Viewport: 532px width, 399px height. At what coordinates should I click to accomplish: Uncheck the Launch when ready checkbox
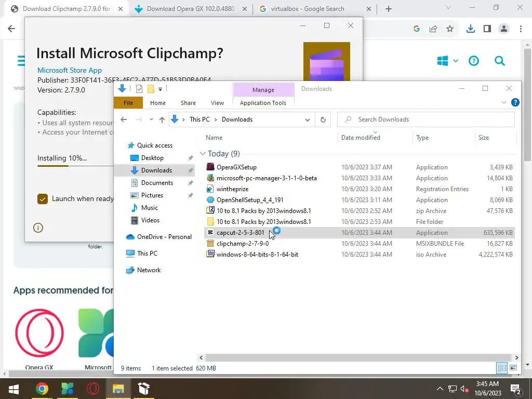point(43,199)
